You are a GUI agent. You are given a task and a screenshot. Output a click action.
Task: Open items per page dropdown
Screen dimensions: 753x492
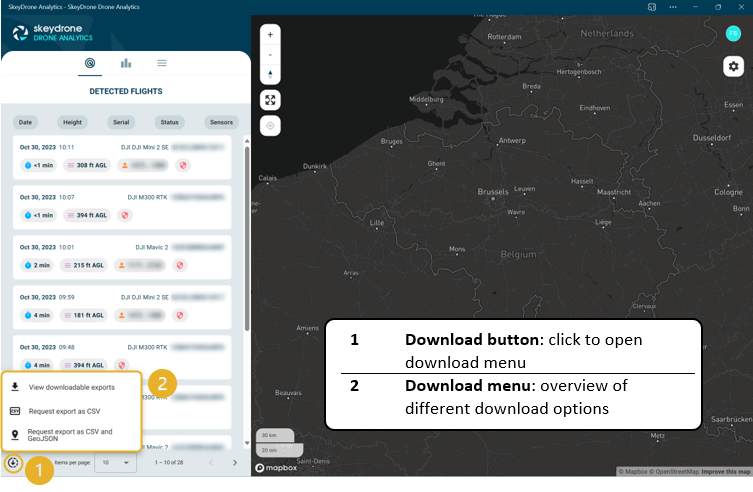(116, 463)
